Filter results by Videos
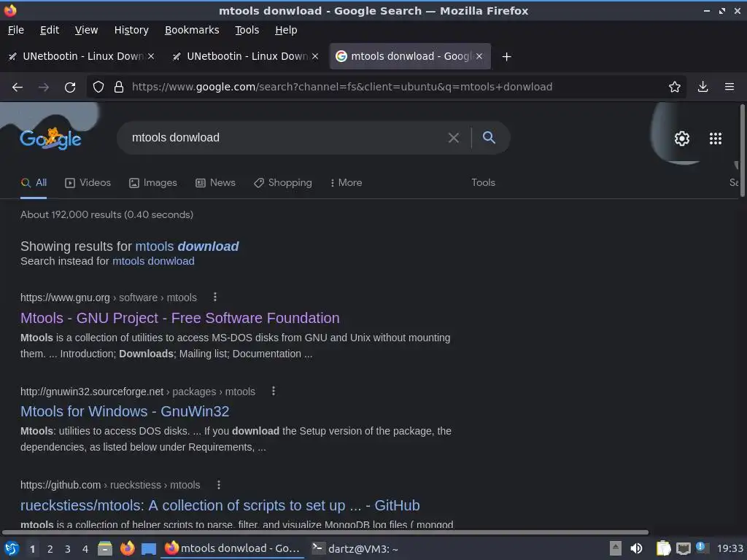The height and width of the screenshot is (560, 747). [88, 183]
